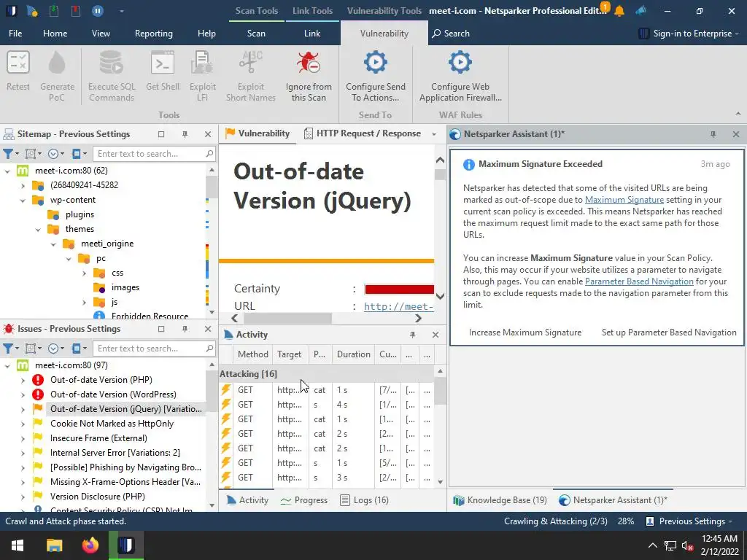Open the Get Shell tool
Viewport: 747px width, 560px height.
coord(163,71)
